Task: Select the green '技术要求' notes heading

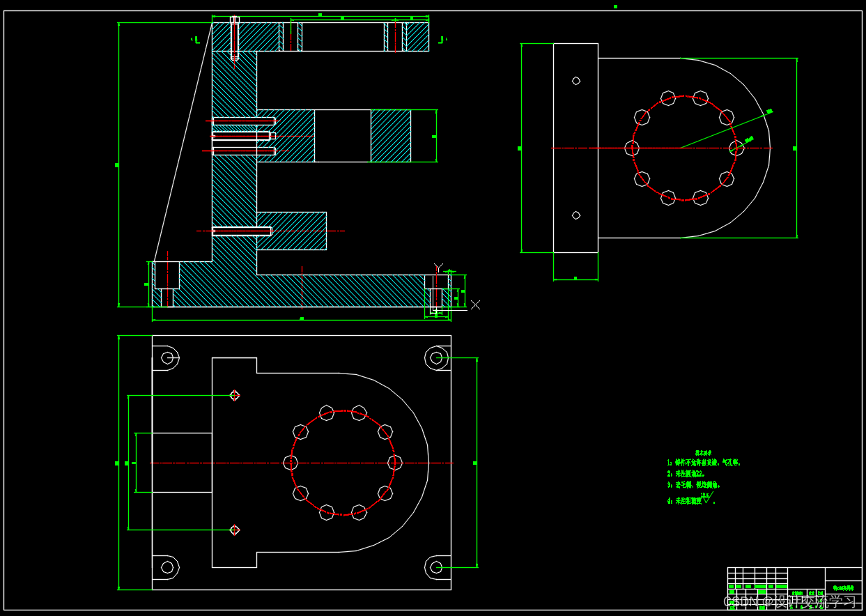Action: click(703, 453)
